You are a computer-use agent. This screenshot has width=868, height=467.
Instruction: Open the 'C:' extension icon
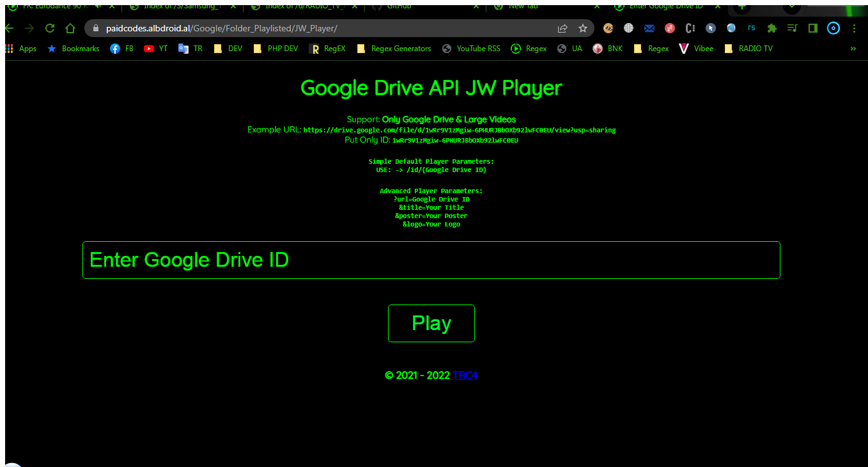[690, 28]
